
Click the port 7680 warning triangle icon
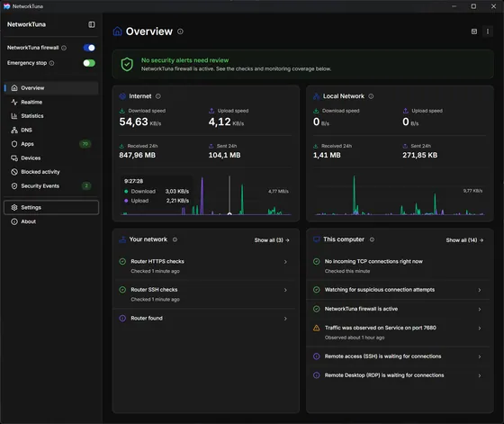pyautogui.click(x=316, y=328)
